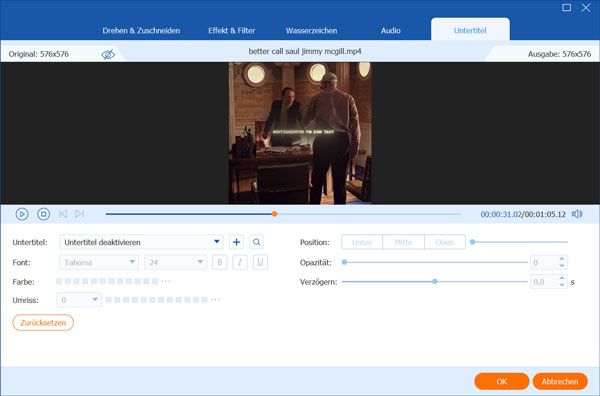
Task: Increase Verzögern with up arrow
Action: (562, 279)
